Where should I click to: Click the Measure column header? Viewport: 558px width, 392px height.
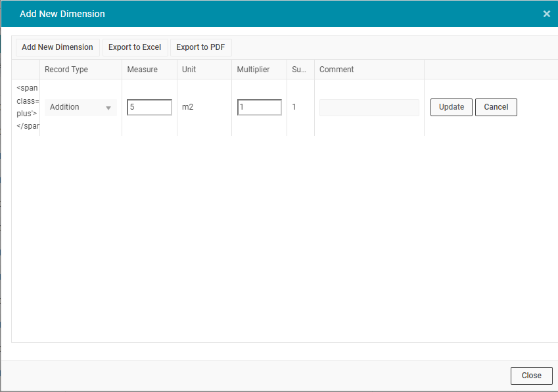[142, 70]
